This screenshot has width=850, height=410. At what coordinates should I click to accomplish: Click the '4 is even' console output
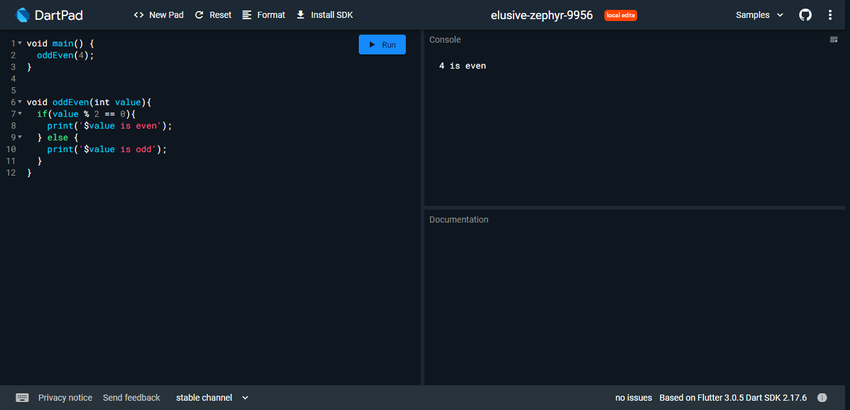pos(462,66)
